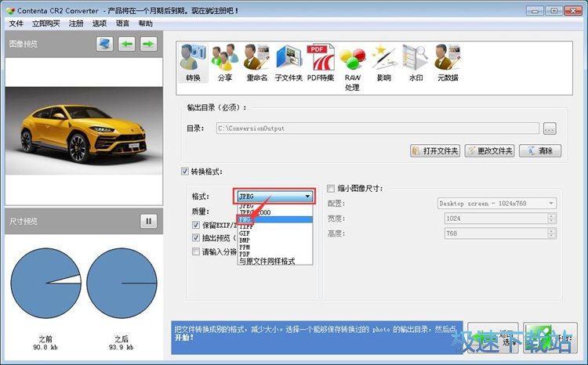Open the 分享 (Share) tool

click(x=225, y=63)
